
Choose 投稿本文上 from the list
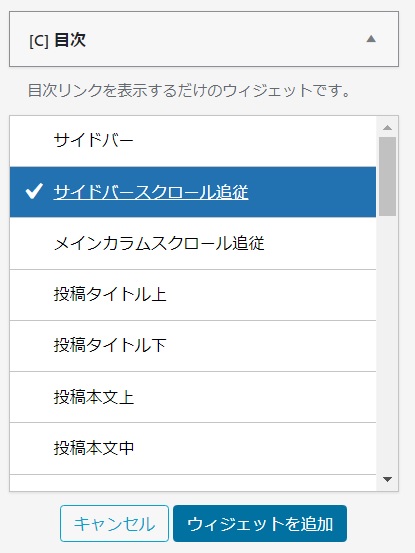[x=193, y=397]
